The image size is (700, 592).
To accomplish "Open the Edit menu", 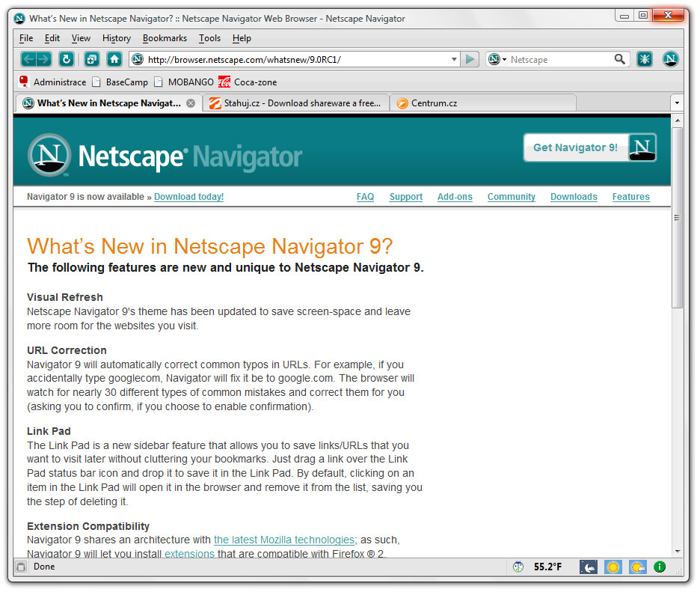I will coord(52,38).
